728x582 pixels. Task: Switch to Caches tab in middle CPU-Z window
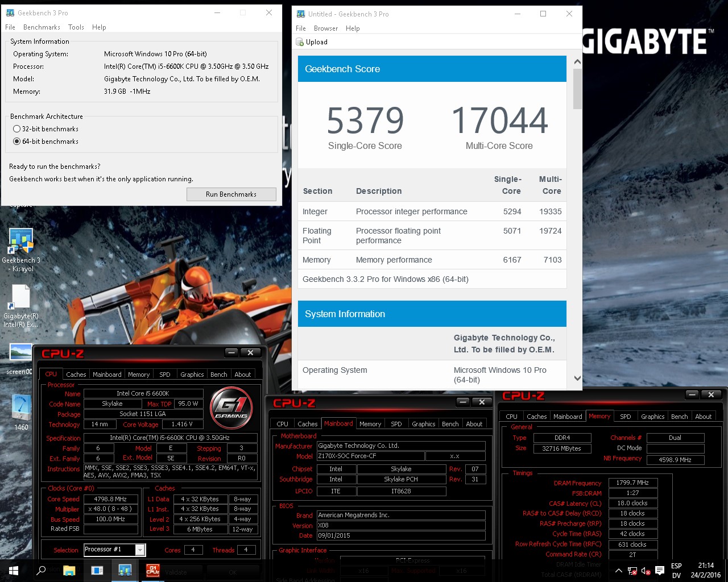pyautogui.click(x=308, y=424)
